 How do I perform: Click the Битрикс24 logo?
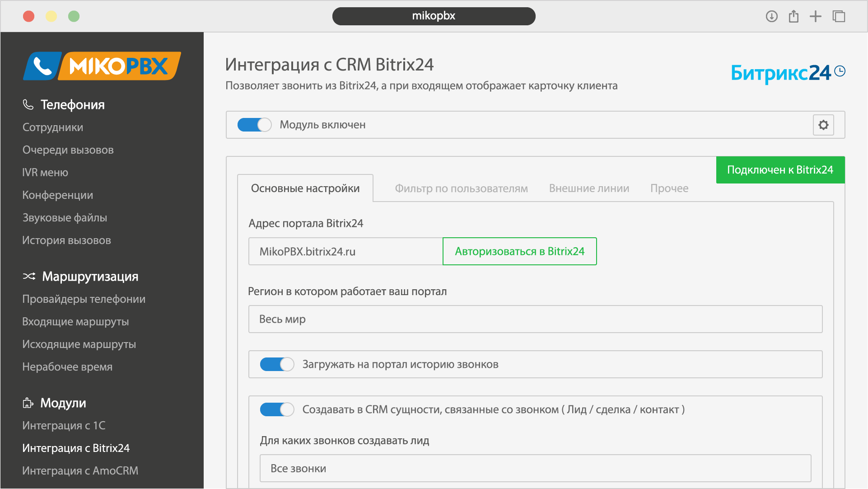pyautogui.click(x=787, y=73)
